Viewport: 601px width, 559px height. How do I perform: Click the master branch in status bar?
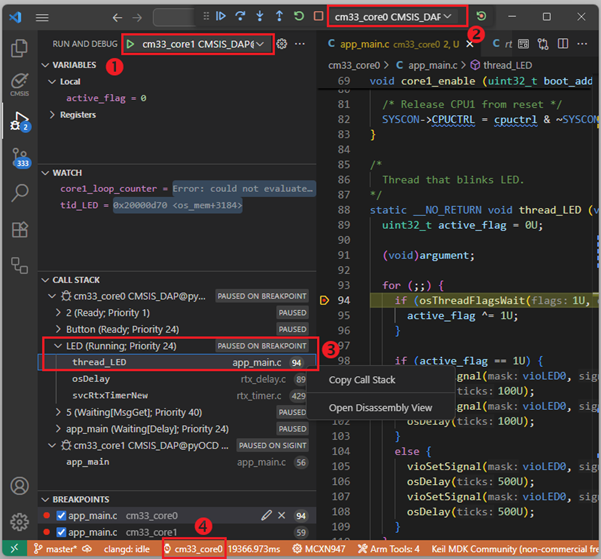pyautogui.click(x=59, y=549)
